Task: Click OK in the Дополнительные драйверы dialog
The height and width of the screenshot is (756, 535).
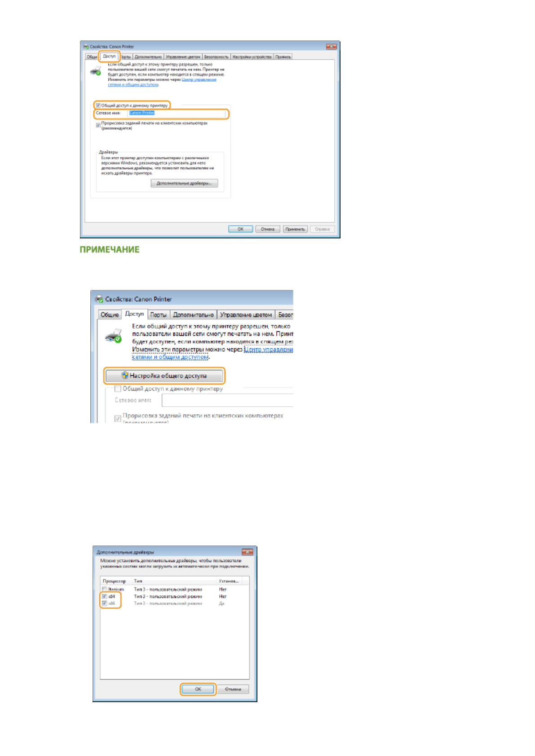Action: [x=198, y=689]
